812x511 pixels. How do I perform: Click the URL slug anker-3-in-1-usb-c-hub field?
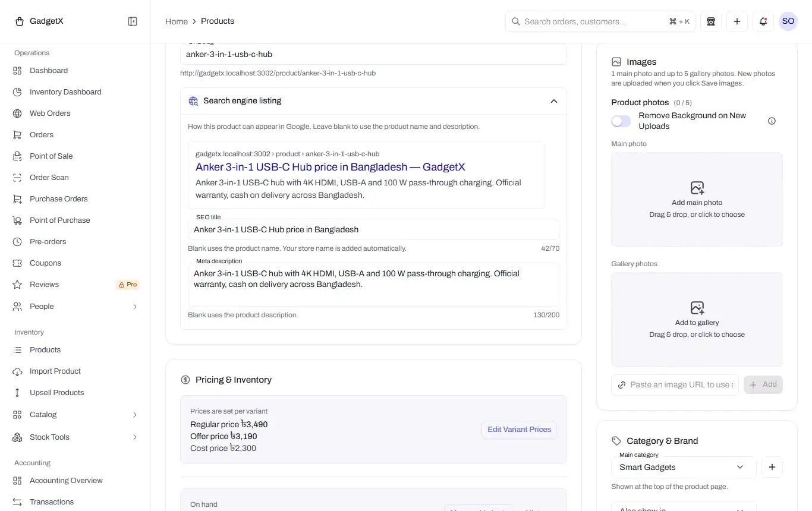coord(373,54)
